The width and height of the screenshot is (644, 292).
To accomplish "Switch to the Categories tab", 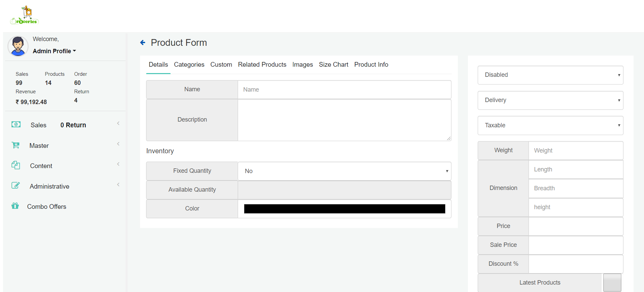I will tap(189, 64).
